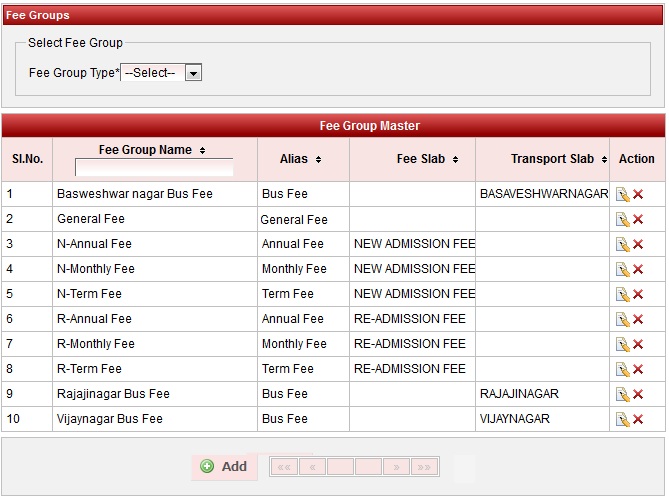Sort by Fee Group Name column

pyautogui.click(x=152, y=150)
